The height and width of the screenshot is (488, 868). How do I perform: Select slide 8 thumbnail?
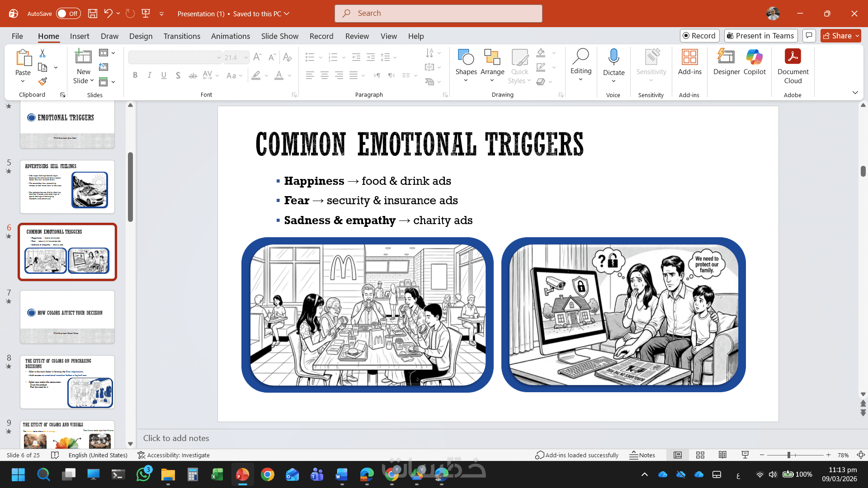pos(67,382)
